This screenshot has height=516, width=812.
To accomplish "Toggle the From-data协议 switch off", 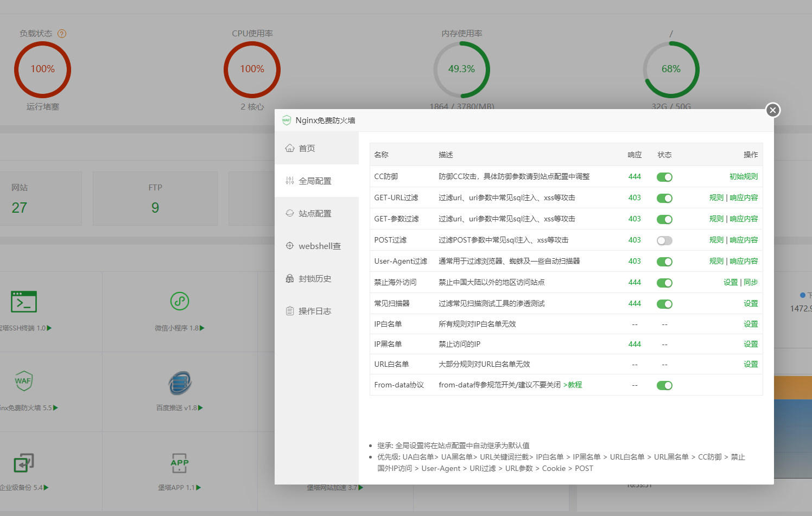I will coord(664,385).
